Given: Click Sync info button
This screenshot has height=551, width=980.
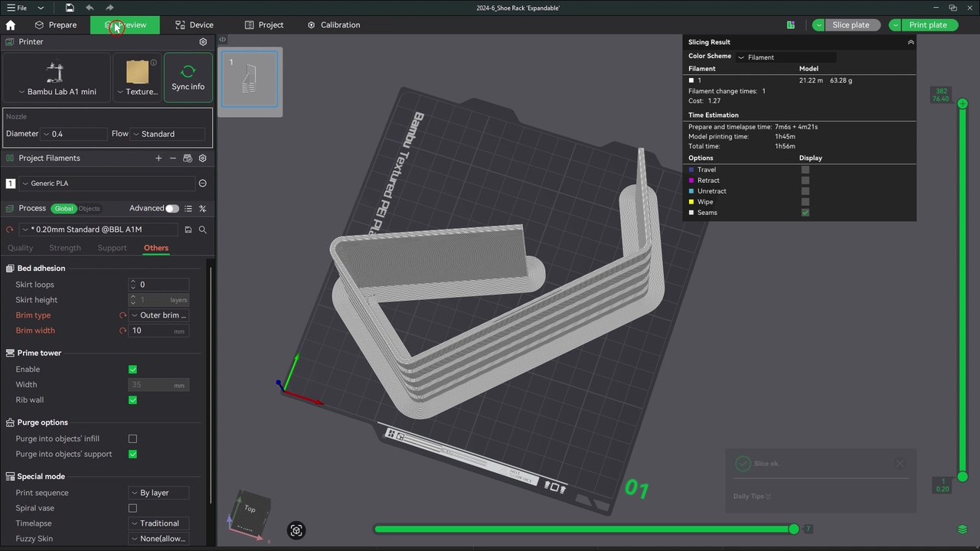Looking at the screenshot, I should tap(188, 78).
